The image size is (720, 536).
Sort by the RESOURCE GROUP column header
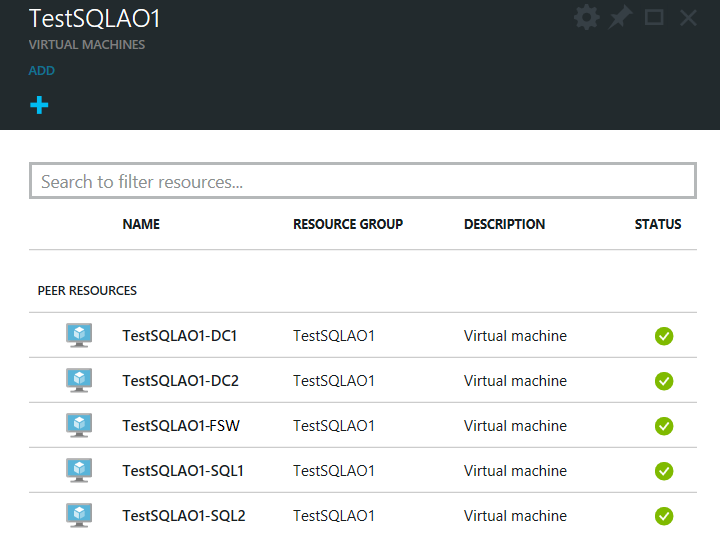coord(348,224)
